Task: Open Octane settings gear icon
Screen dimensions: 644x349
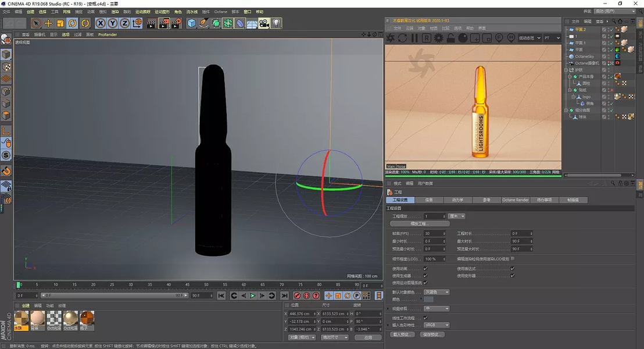Action: (439, 38)
